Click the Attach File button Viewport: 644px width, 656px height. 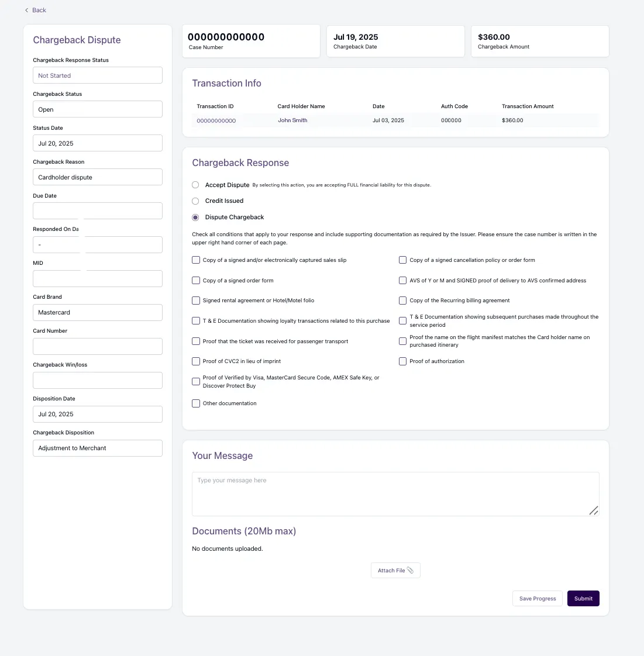click(395, 571)
